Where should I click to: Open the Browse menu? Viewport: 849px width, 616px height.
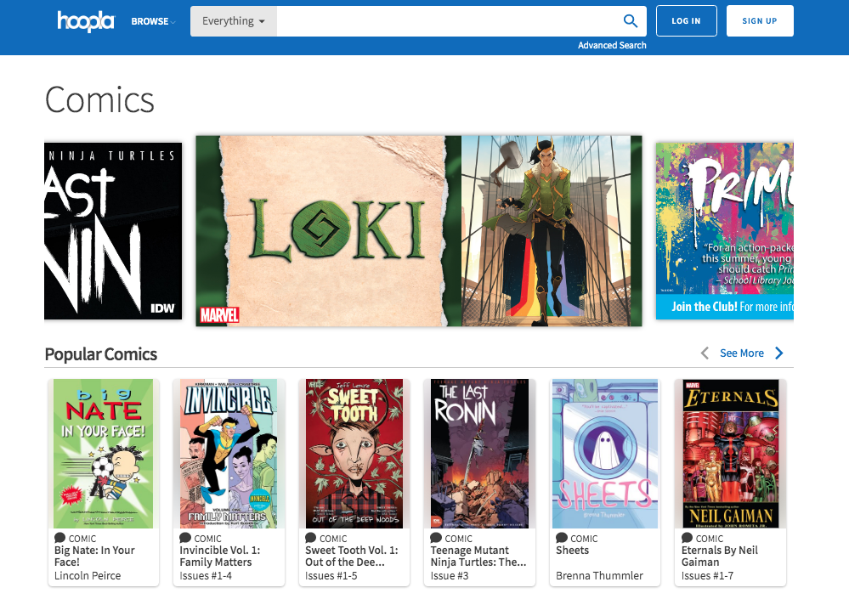[153, 21]
